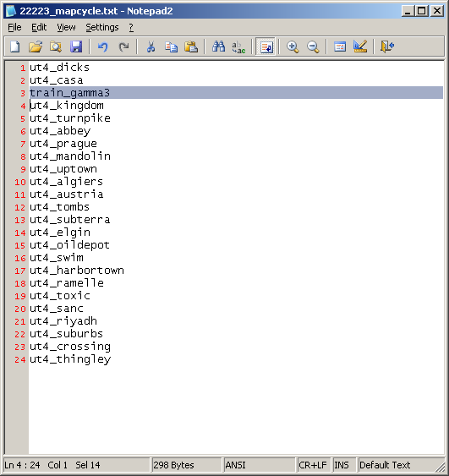The height and width of the screenshot is (476, 449).
Task: Open customize schemes ruler-pencil icon
Action: (360, 47)
